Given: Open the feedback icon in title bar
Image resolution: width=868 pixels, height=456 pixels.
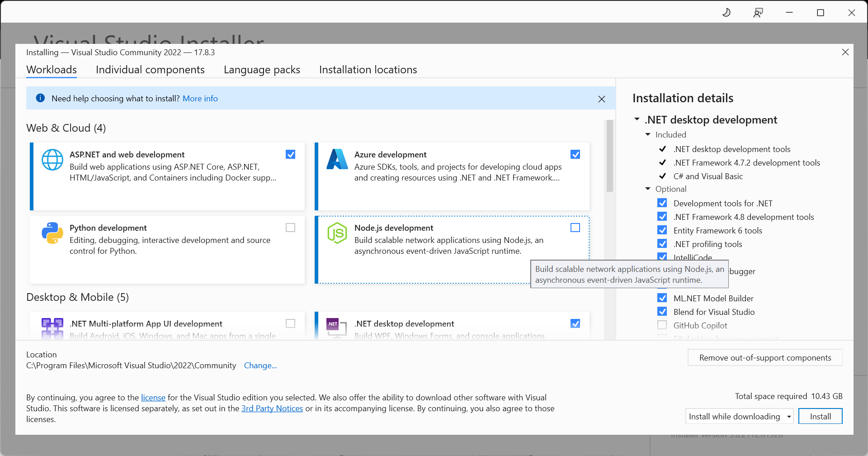Looking at the screenshot, I should click(x=758, y=13).
